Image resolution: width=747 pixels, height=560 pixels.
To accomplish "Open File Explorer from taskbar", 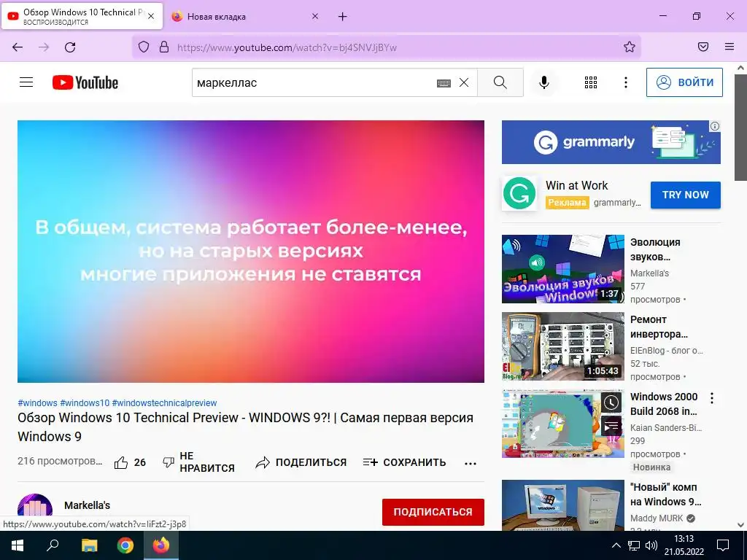I will coord(89,545).
